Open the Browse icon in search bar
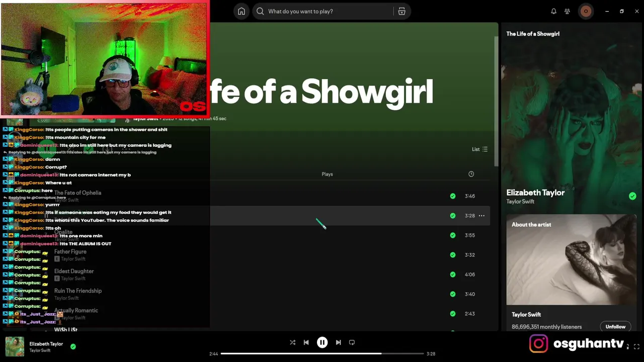This screenshot has width=644, height=362. [x=401, y=11]
